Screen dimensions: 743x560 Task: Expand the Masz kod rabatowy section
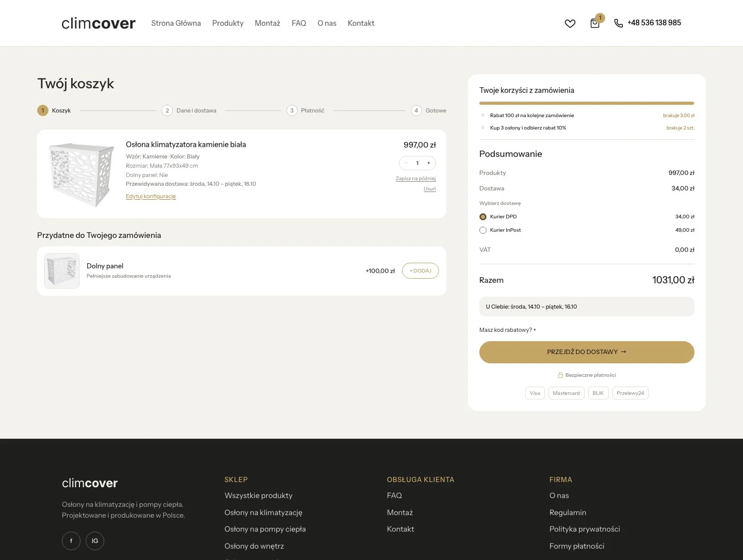[508, 330]
